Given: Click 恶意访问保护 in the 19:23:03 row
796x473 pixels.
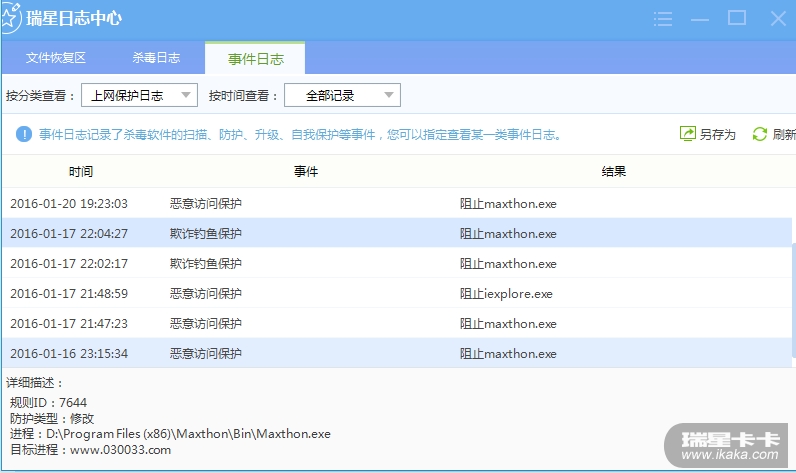Looking at the screenshot, I should [206, 204].
